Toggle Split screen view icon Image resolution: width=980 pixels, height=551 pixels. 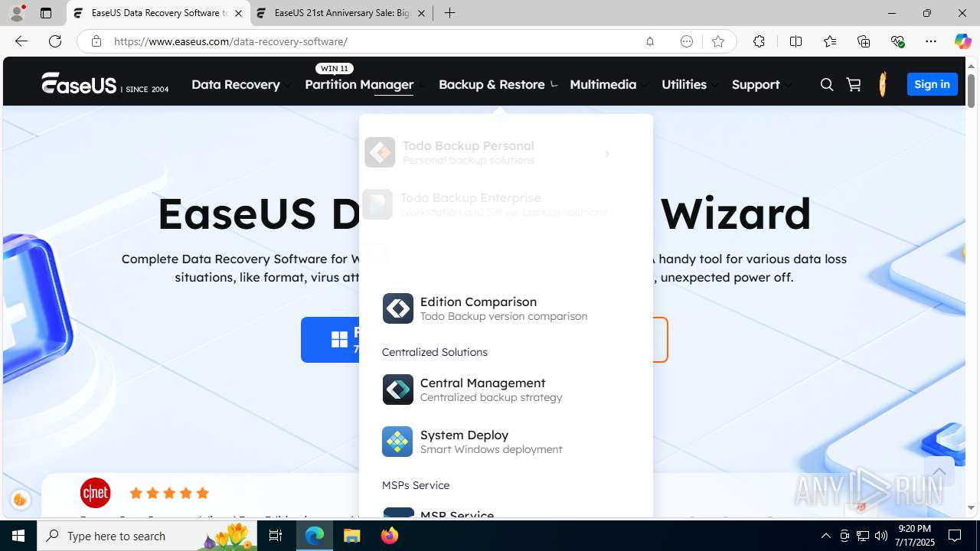click(795, 41)
